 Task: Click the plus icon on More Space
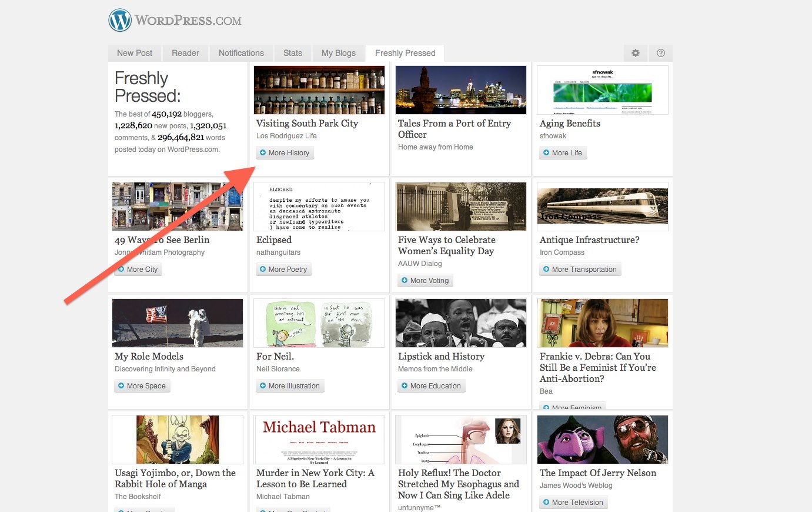pyautogui.click(x=121, y=385)
